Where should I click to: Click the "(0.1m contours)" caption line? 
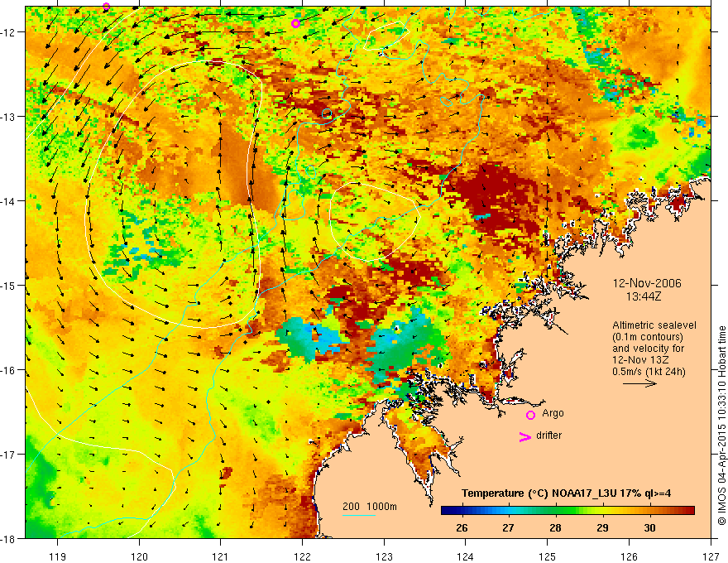(x=647, y=337)
